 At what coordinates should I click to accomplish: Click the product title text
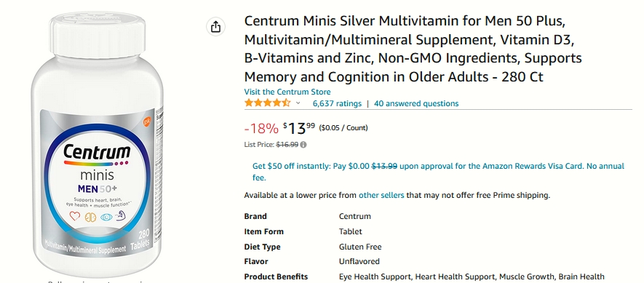[413, 49]
